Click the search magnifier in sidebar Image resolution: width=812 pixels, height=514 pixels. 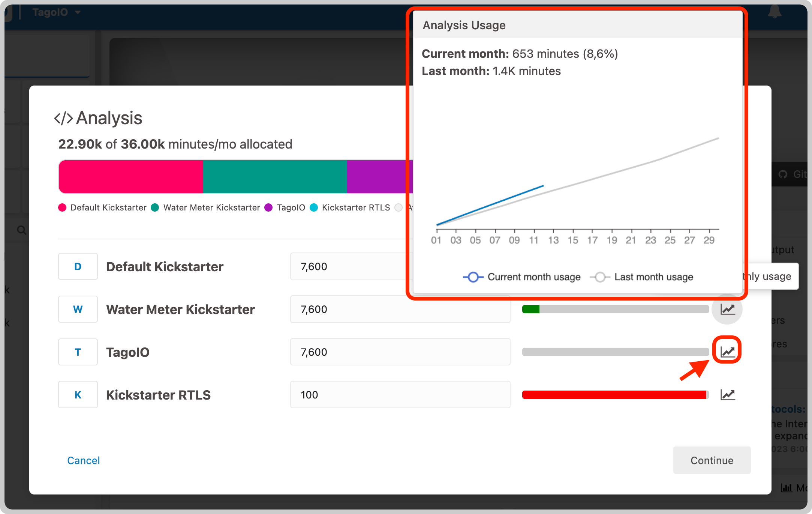(22, 230)
